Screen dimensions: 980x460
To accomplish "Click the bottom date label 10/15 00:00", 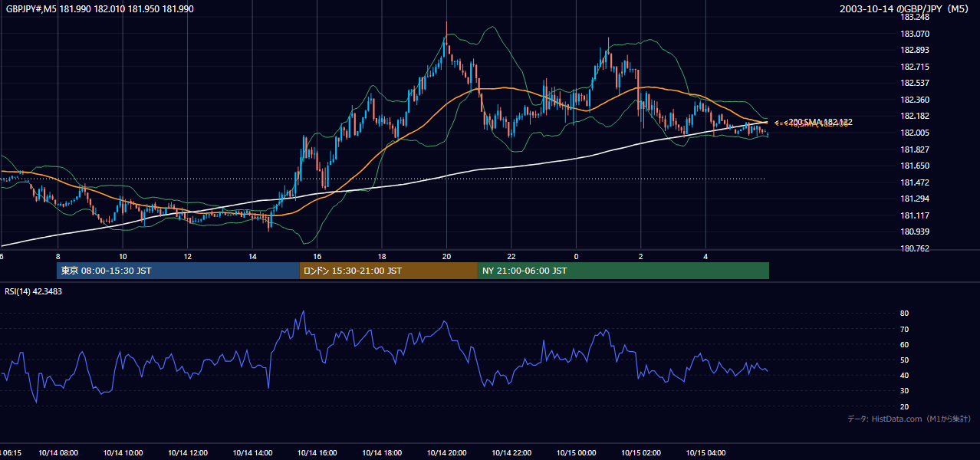I will click(x=576, y=453).
